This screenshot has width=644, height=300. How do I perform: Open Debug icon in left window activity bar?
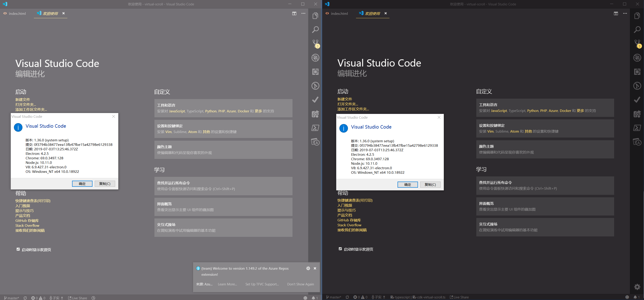315,58
